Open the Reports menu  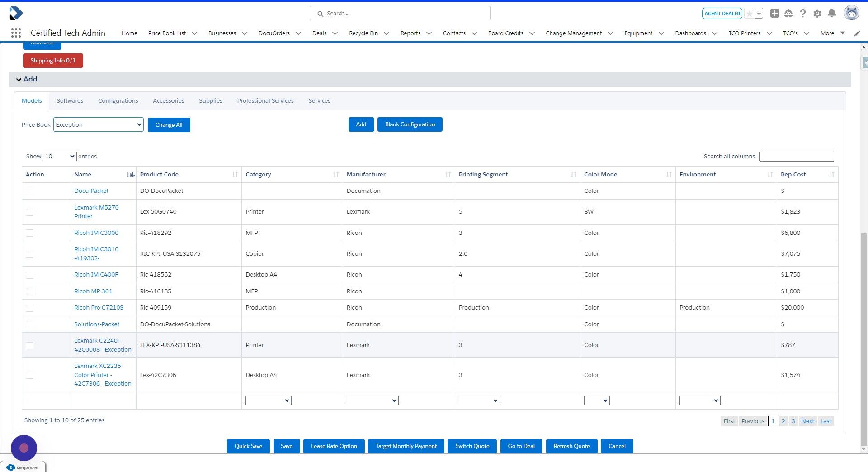click(x=410, y=33)
